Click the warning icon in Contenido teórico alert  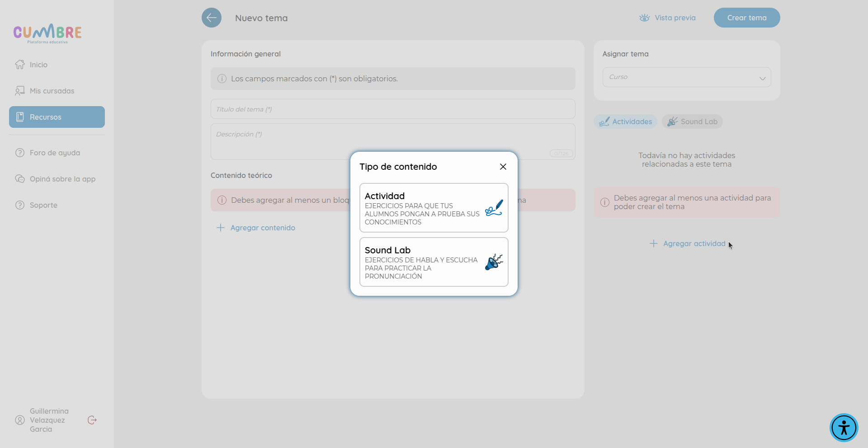coord(222,200)
